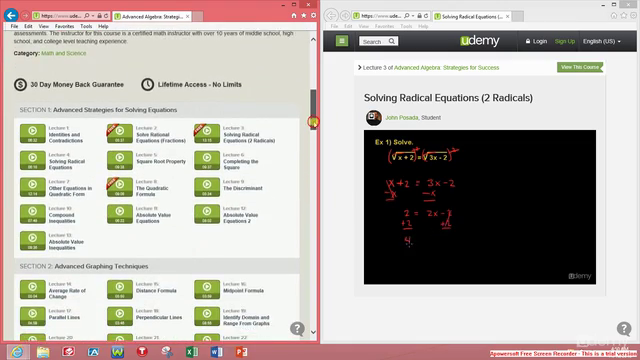Open home icon in left browser toolbar

click(294, 16)
